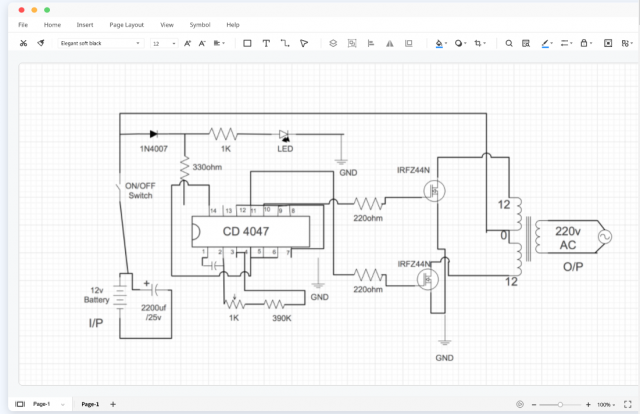Open the line color pen dropdown
This screenshot has height=414, width=640.
(547, 43)
